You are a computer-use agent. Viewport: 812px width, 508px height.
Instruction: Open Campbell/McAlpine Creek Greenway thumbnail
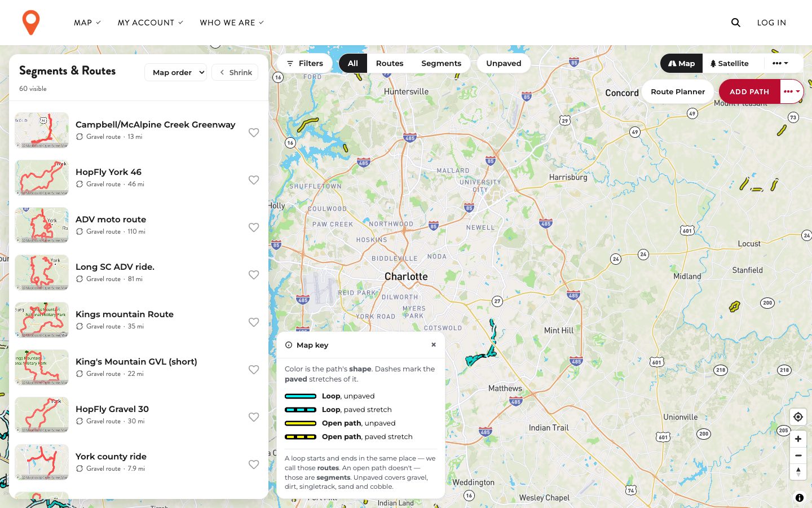[42, 130]
